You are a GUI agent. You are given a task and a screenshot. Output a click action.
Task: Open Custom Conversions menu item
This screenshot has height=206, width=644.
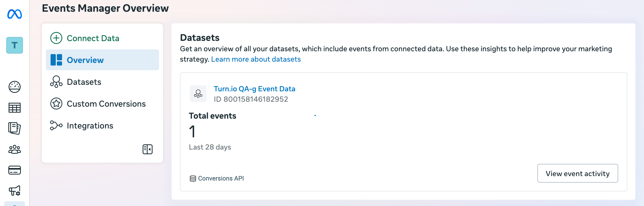(106, 104)
